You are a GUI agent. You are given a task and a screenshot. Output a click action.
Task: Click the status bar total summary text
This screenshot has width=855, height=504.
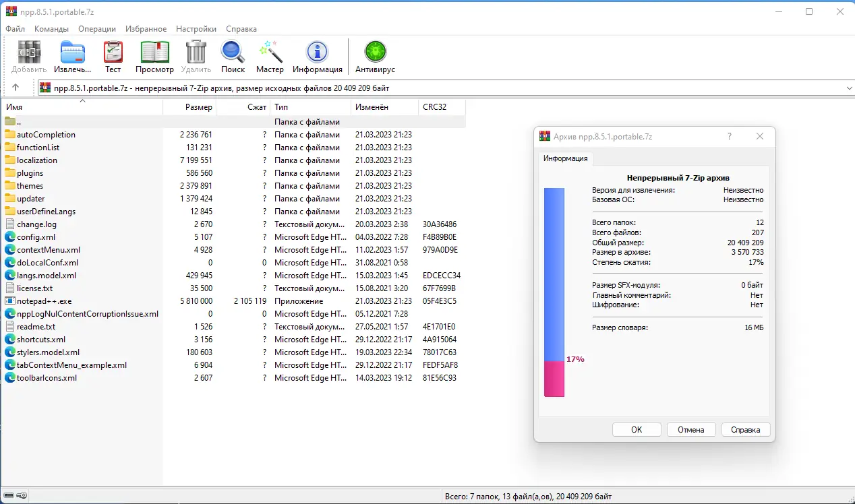529,497
